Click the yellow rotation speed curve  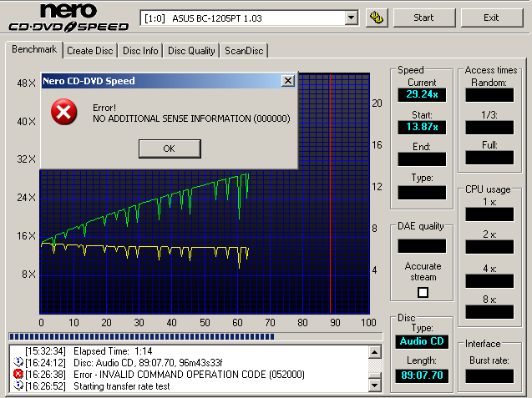click(x=146, y=247)
